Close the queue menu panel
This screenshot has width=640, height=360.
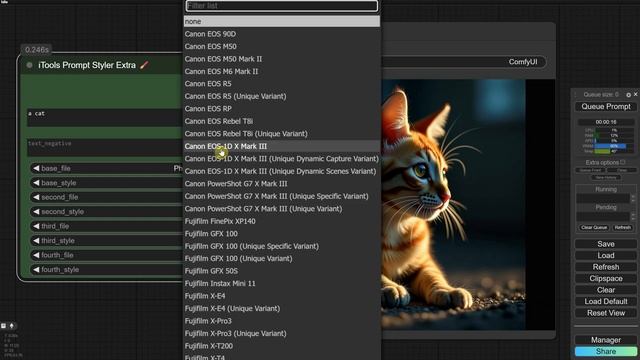coord(636,94)
